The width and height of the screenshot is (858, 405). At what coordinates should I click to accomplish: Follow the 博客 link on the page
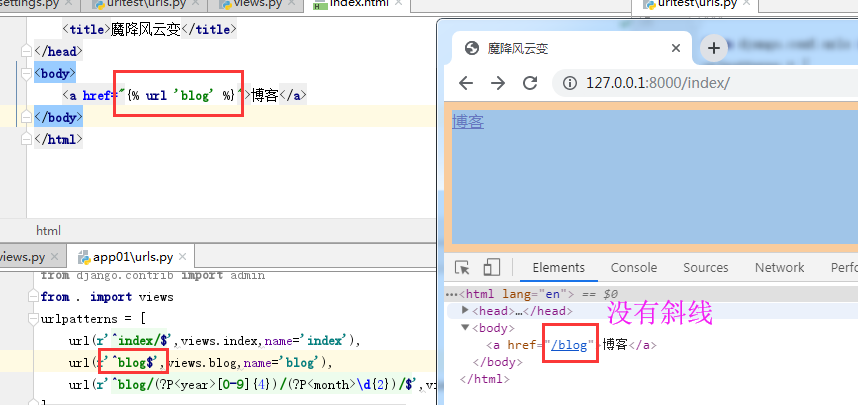pyautogui.click(x=468, y=122)
